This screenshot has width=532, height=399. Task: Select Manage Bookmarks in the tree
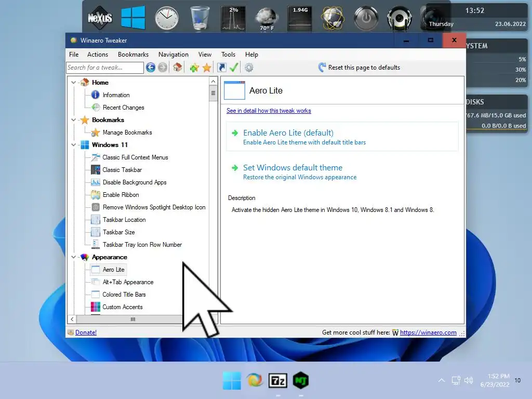click(x=127, y=132)
